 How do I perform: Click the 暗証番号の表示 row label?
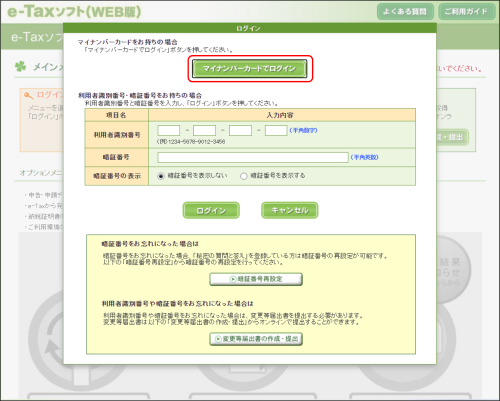coord(116,176)
